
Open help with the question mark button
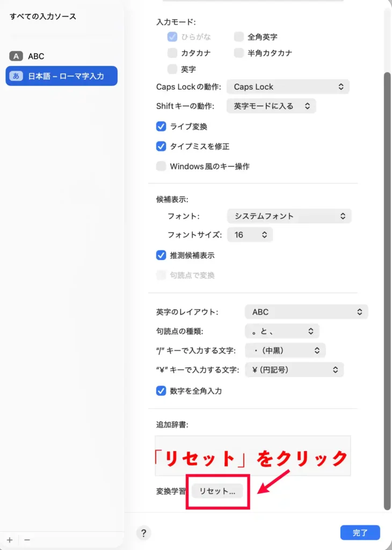pos(143,533)
